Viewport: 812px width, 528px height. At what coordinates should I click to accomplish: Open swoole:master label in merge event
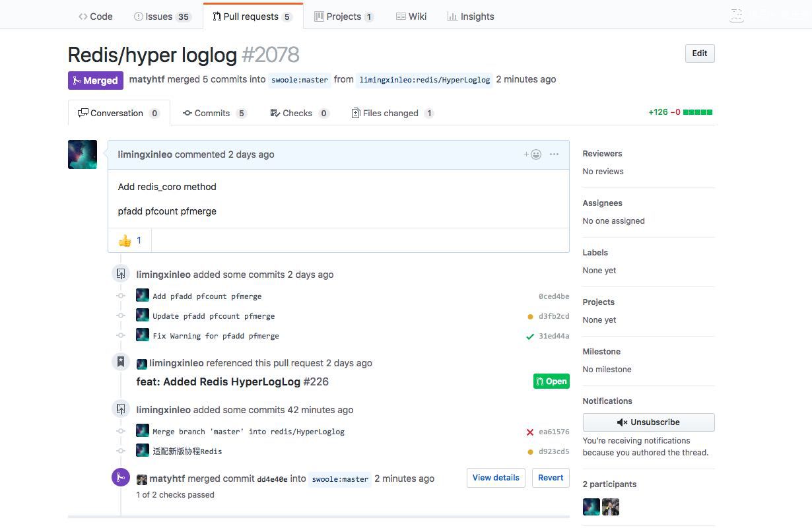[x=340, y=479]
